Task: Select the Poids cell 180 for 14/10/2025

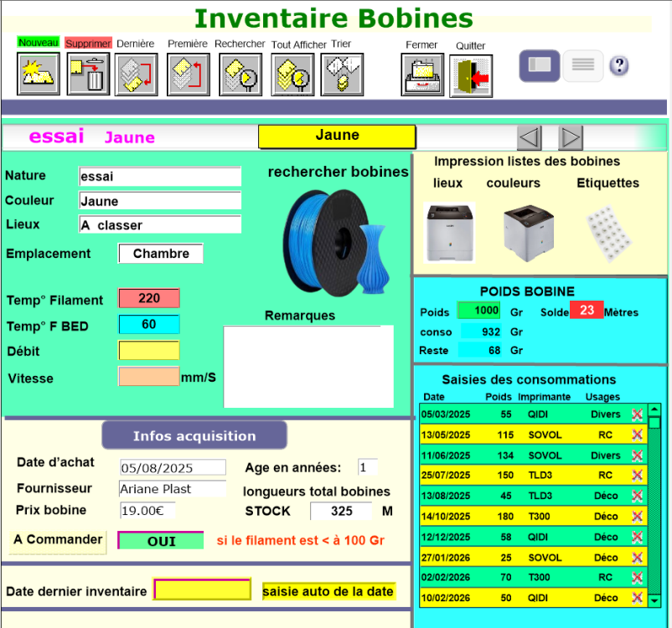Action: click(505, 516)
